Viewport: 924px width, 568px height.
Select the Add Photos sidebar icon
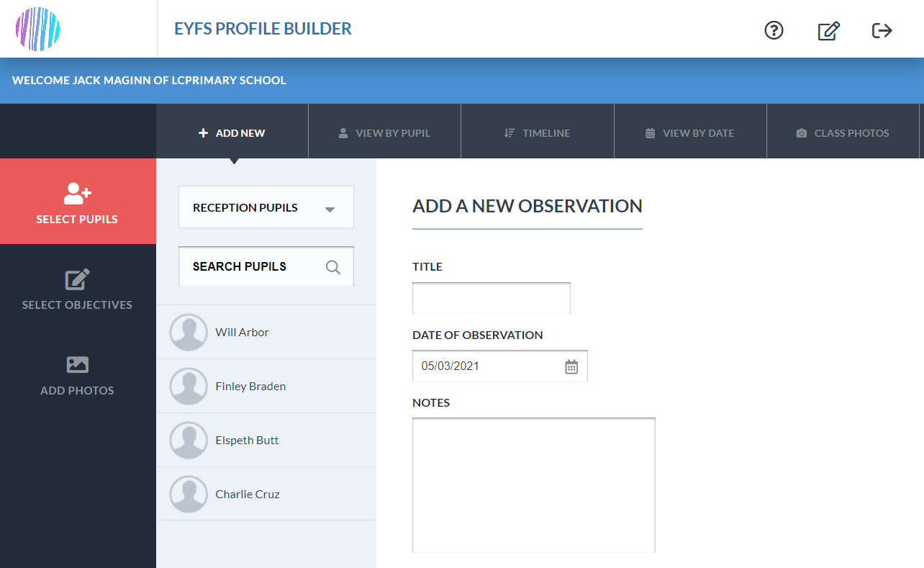click(x=78, y=364)
